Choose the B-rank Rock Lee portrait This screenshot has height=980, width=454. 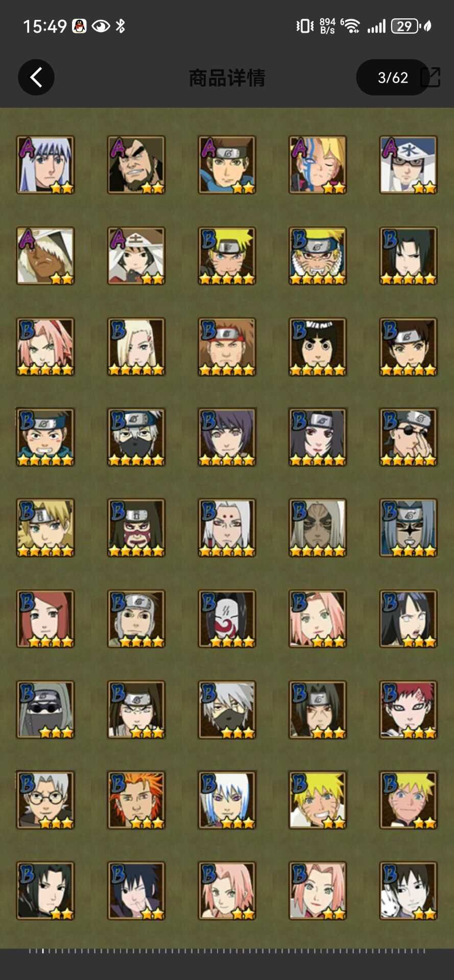point(318,347)
